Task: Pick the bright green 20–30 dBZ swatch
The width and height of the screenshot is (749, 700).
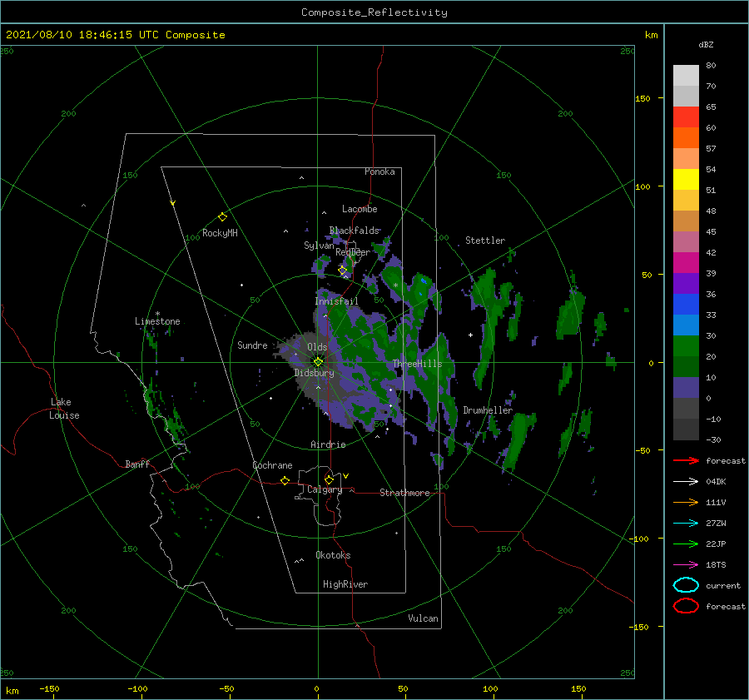Action: point(686,346)
